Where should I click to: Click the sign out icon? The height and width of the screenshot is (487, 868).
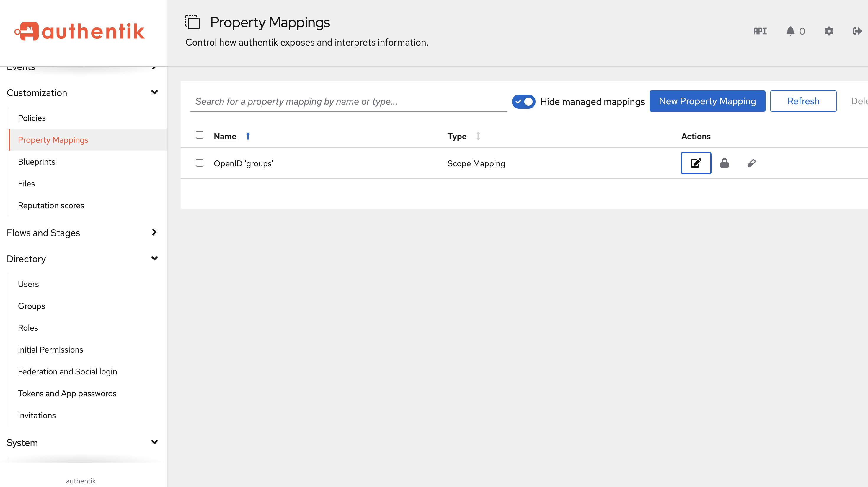pos(857,31)
